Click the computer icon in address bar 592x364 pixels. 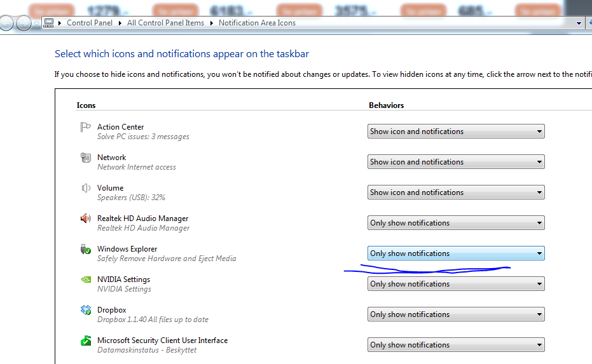[48, 23]
